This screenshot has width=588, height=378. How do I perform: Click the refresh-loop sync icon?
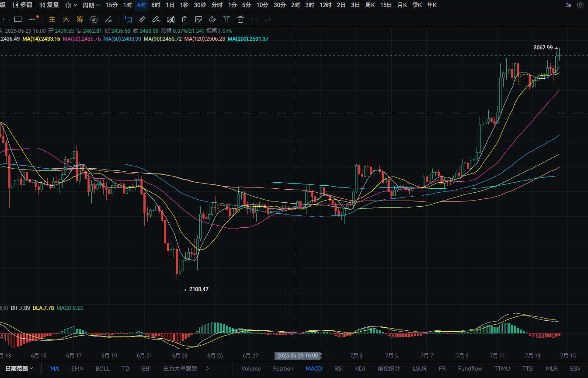click(x=94, y=19)
